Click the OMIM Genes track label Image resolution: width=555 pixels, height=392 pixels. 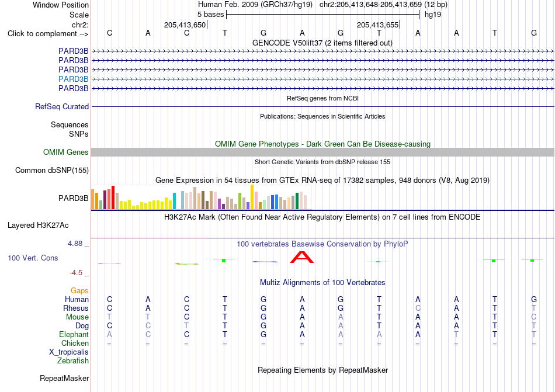pyautogui.click(x=65, y=152)
